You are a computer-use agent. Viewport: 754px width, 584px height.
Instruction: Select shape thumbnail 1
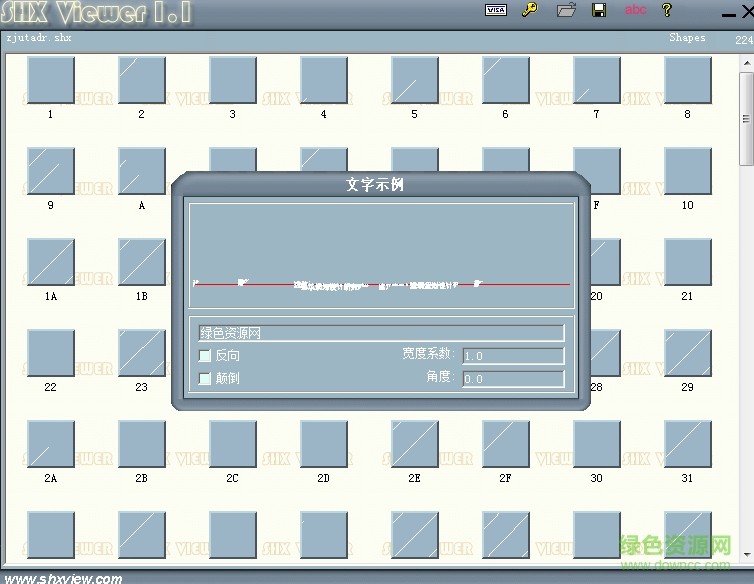coord(50,80)
